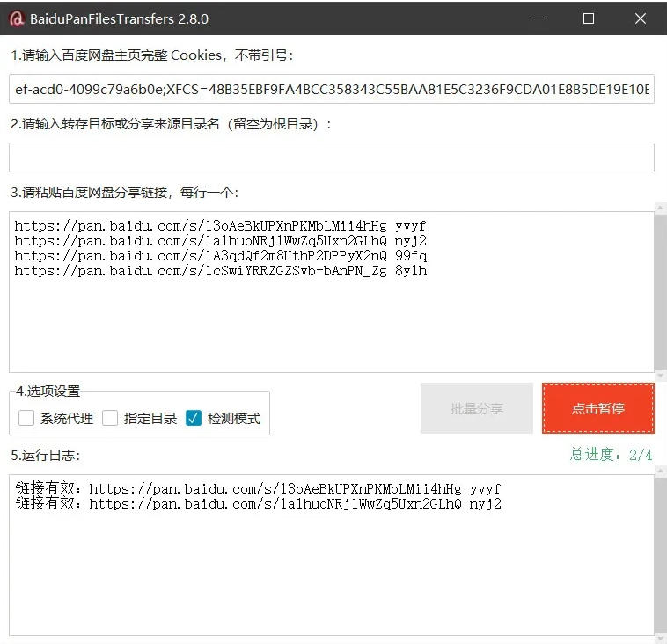Click the 总进度: 2/4 progress label

coord(611,455)
